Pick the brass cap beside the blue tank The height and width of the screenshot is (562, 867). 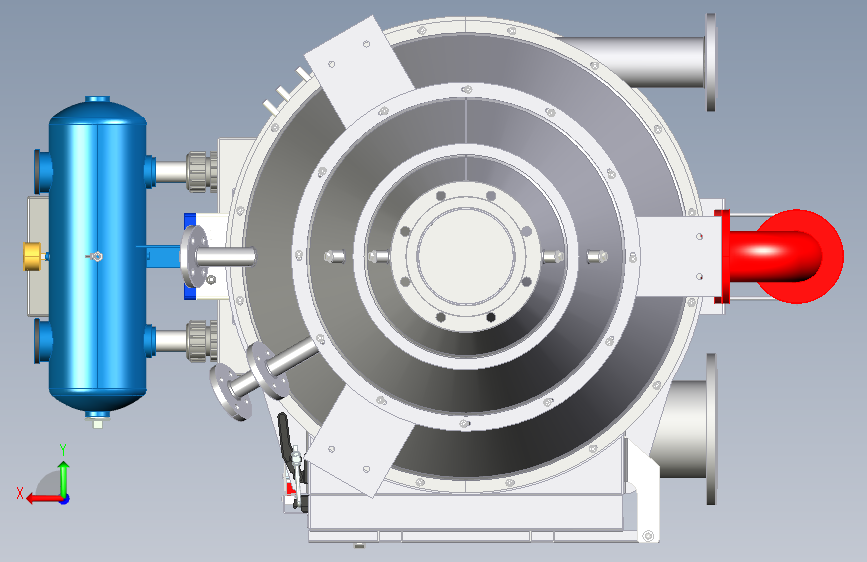[33, 256]
